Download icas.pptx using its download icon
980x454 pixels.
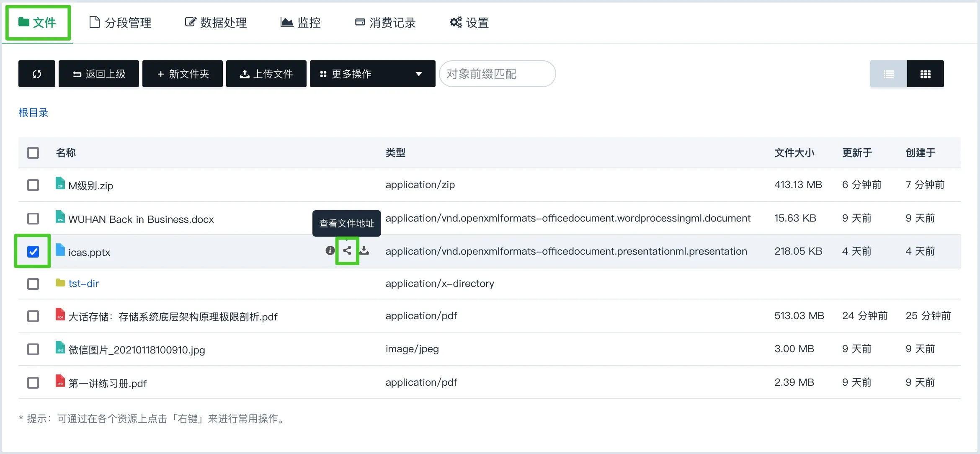364,251
